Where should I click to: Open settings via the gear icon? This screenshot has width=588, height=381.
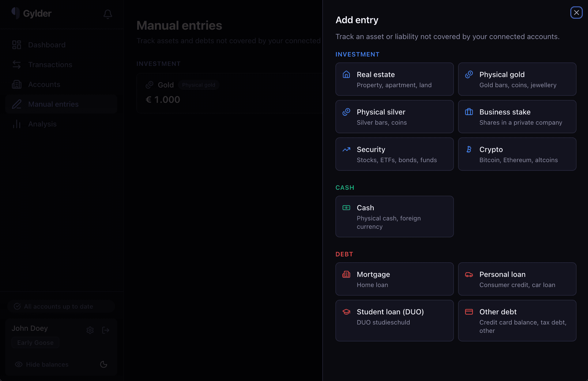pyautogui.click(x=90, y=330)
